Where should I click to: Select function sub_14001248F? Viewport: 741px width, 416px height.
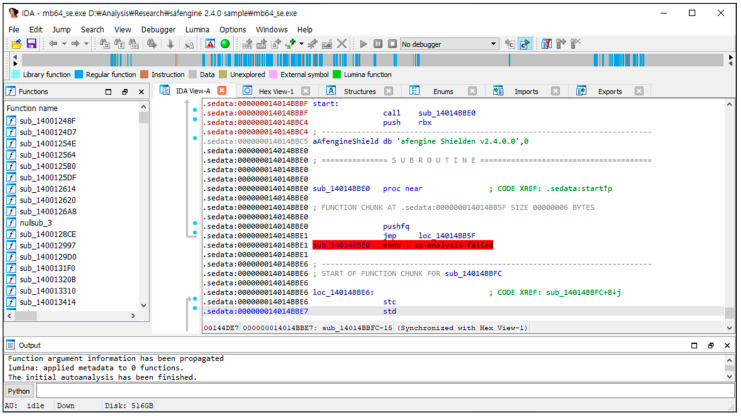47,121
